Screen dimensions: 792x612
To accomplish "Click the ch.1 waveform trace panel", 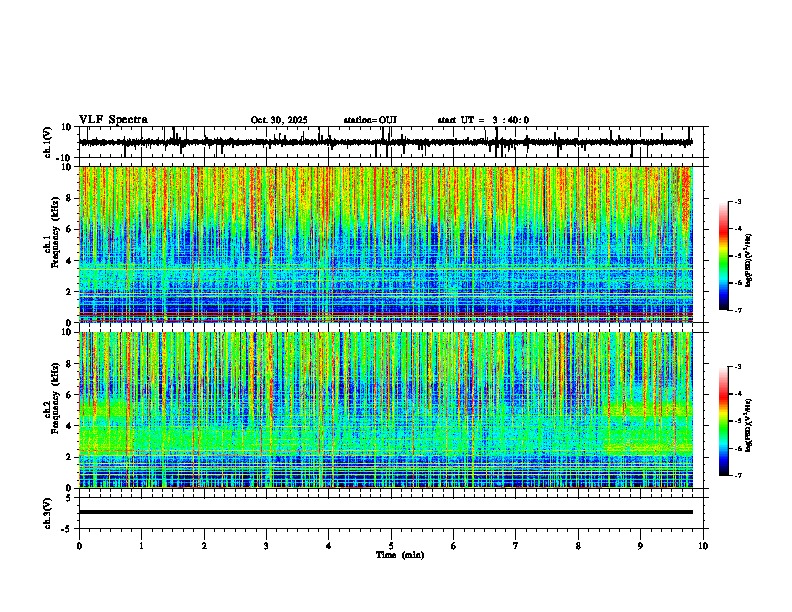I will pyautogui.click(x=391, y=142).
